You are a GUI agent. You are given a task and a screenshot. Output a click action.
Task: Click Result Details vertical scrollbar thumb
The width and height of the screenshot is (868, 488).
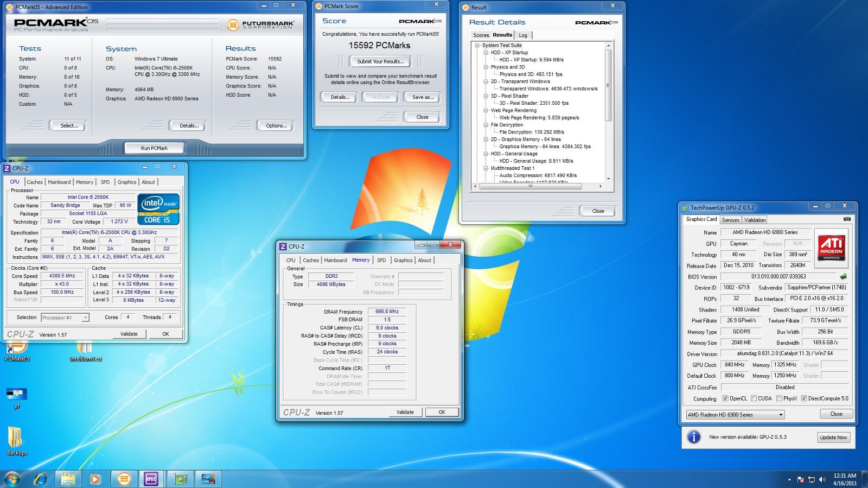point(608,86)
